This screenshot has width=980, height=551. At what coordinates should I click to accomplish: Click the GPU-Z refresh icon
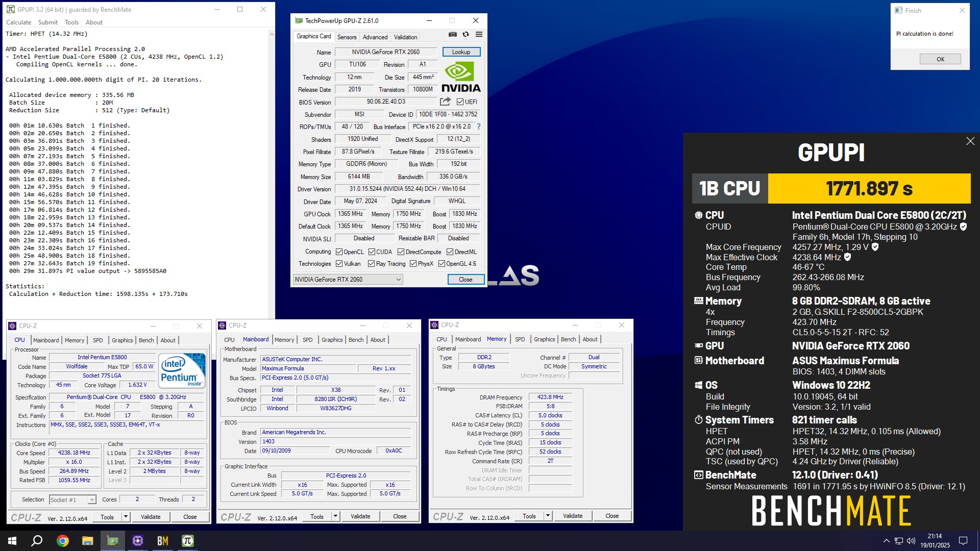(x=465, y=35)
